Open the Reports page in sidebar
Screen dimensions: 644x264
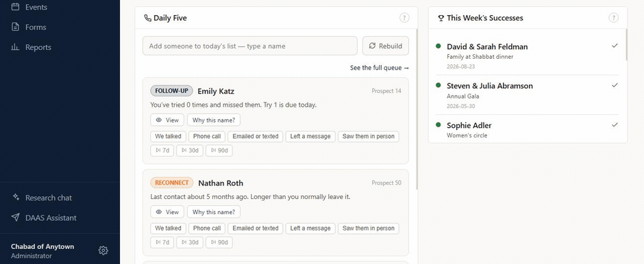(x=32, y=47)
